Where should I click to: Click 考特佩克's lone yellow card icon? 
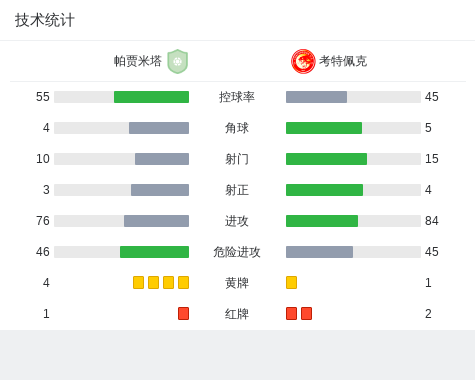click(x=291, y=283)
